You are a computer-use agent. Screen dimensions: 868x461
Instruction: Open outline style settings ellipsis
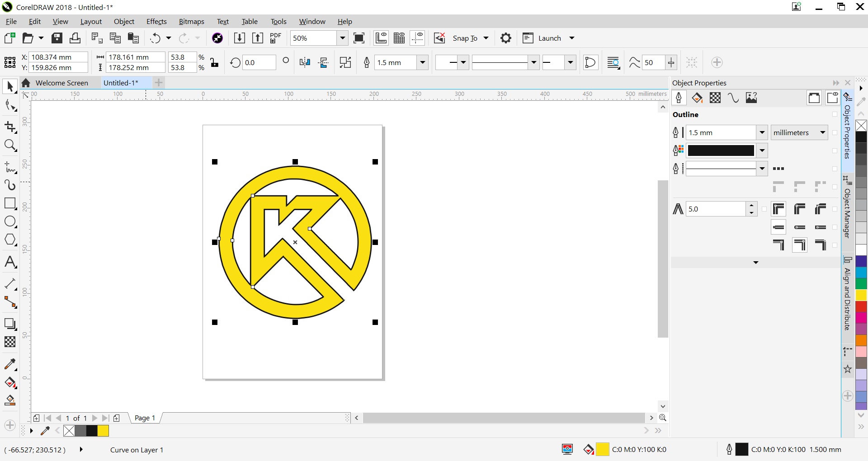pyautogui.click(x=778, y=169)
